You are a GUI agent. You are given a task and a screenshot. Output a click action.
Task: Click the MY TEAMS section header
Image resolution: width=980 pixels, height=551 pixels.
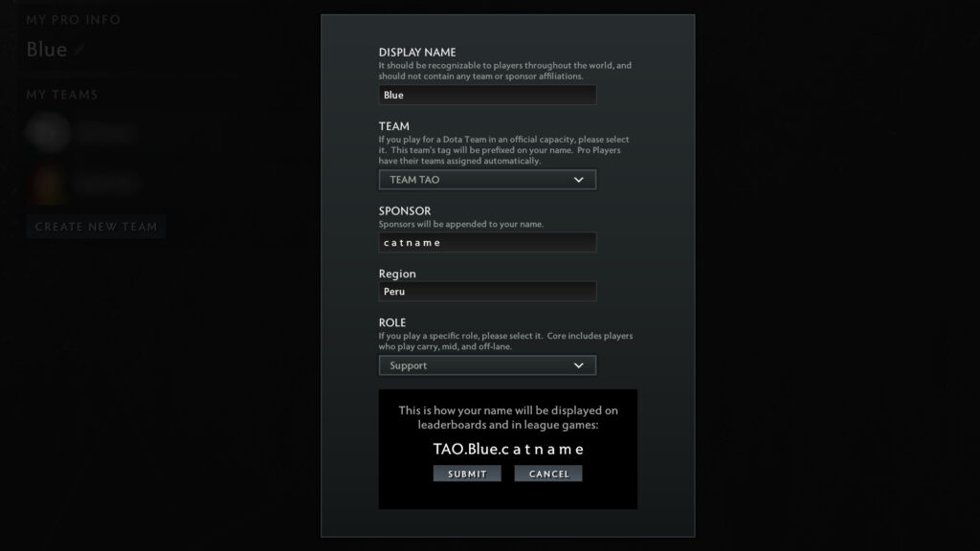(59, 94)
